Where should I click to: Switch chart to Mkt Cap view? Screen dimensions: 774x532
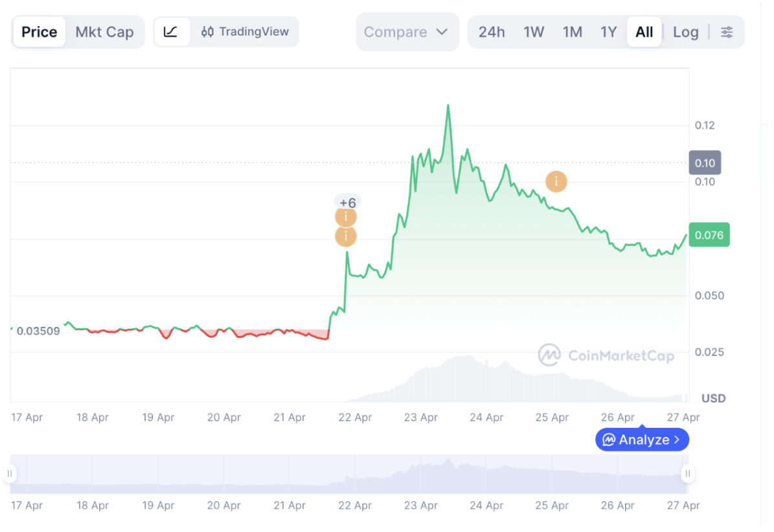click(104, 32)
